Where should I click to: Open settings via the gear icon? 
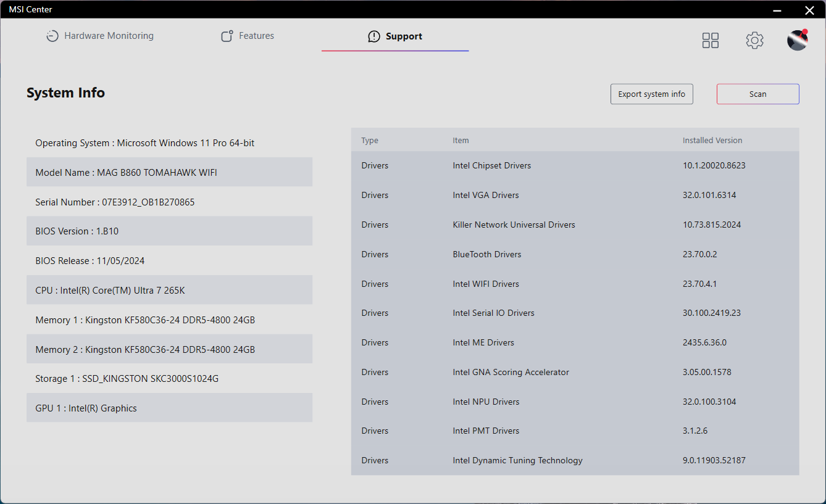click(x=754, y=41)
